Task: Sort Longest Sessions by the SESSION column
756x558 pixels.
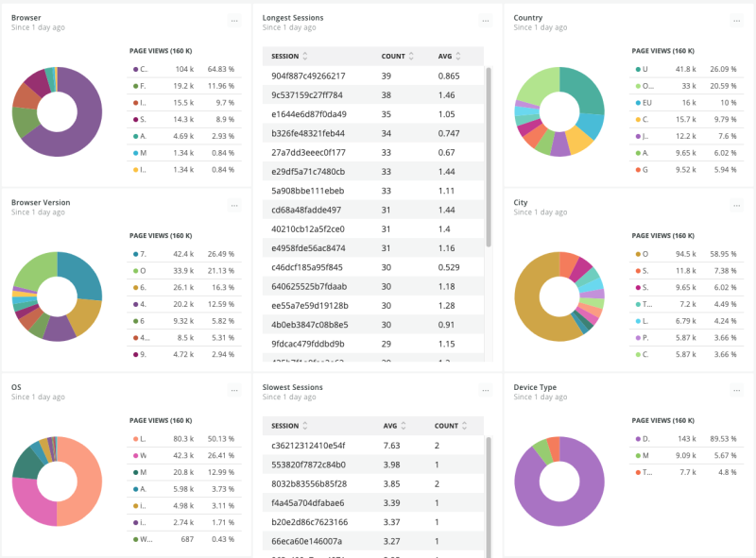Action: tap(287, 56)
